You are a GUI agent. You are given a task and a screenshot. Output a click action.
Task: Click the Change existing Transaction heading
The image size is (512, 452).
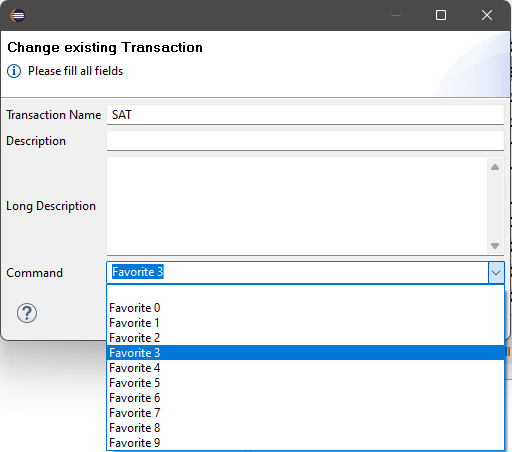tap(105, 47)
